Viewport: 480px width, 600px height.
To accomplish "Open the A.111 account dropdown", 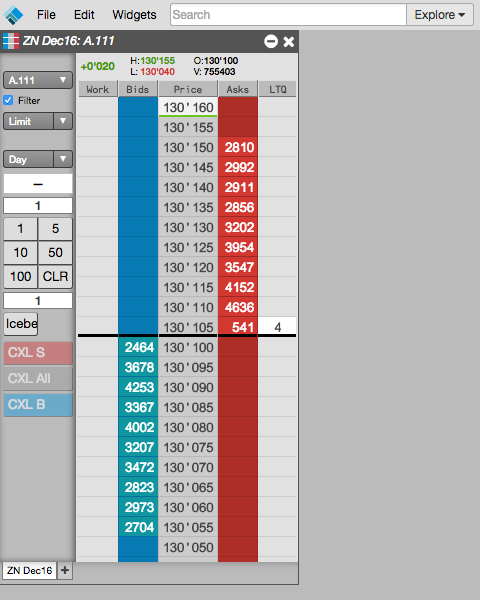I will [x=38, y=80].
